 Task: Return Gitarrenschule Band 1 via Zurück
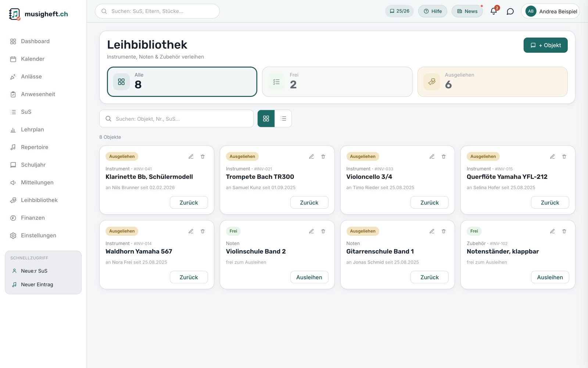430,277
